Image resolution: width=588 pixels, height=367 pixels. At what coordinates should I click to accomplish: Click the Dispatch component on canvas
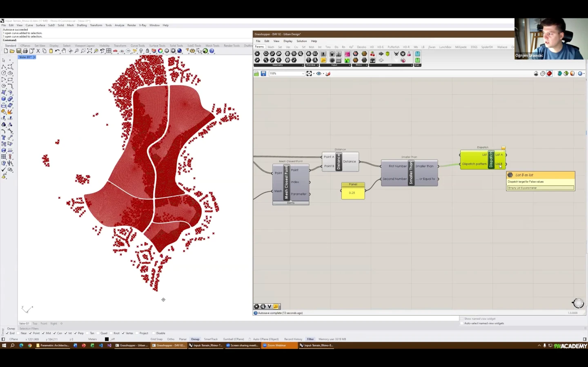click(x=491, y=160)
